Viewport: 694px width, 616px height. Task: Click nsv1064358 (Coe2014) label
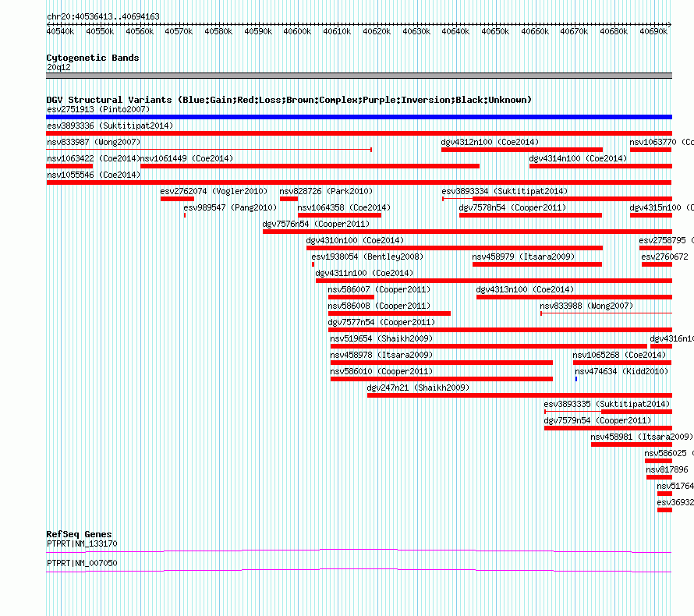pyautogui.click(x=344, y=207)
